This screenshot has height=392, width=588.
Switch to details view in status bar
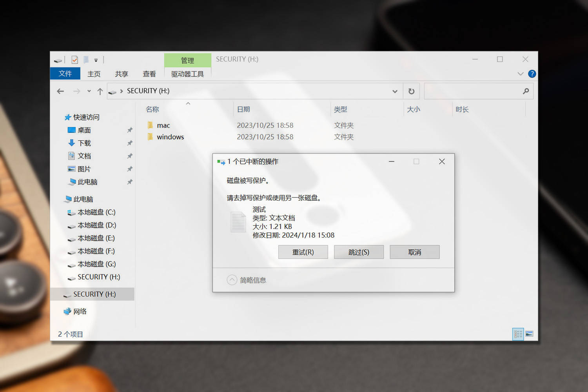(x=518, y=334)
